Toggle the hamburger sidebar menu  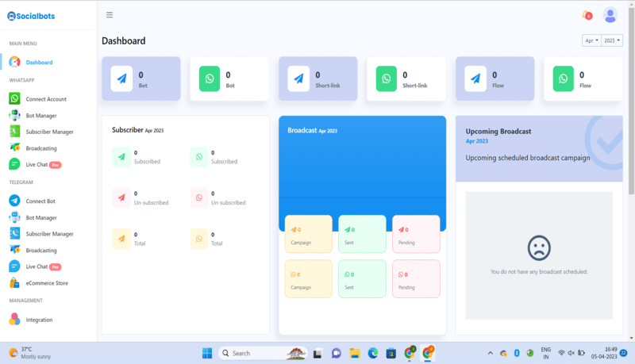pyautogui.click(x=110, y=15)
